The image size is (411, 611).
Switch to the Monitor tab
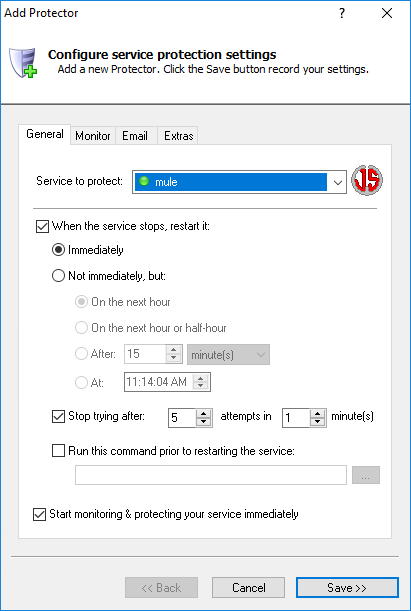coord(93,136)
